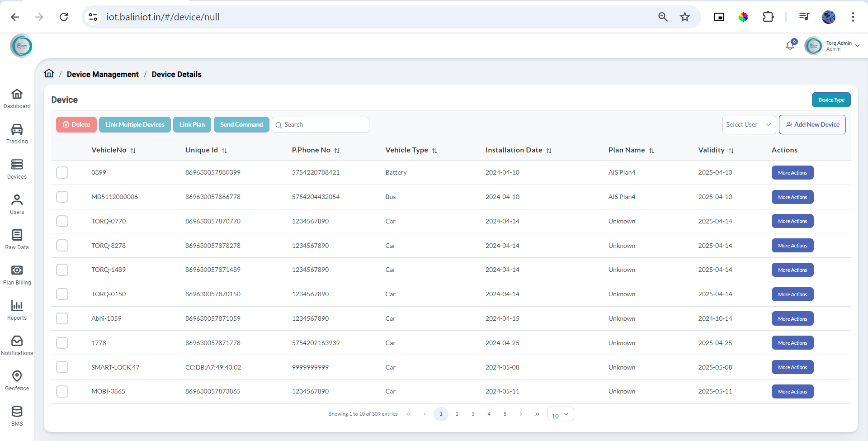This screenshot has width=868, height=441.
Task: Click the Send Command button
Action: [x=241, y=124]
